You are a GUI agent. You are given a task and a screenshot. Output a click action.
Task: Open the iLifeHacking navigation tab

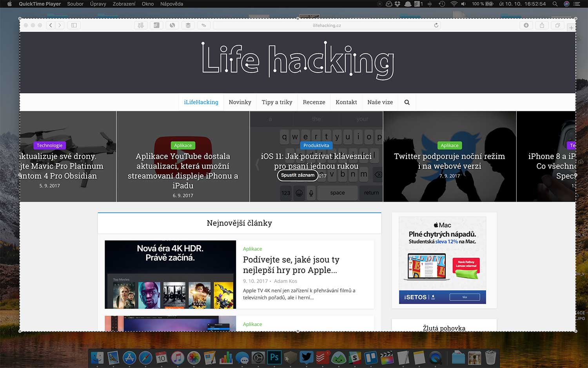[x=201, y=102]
